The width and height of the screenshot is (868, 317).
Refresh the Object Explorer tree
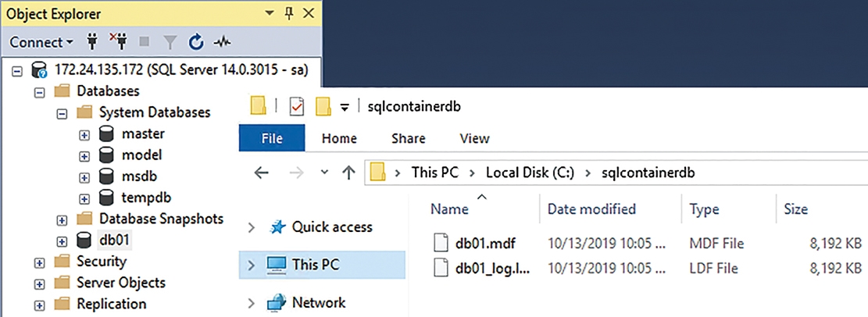[197, 42]
